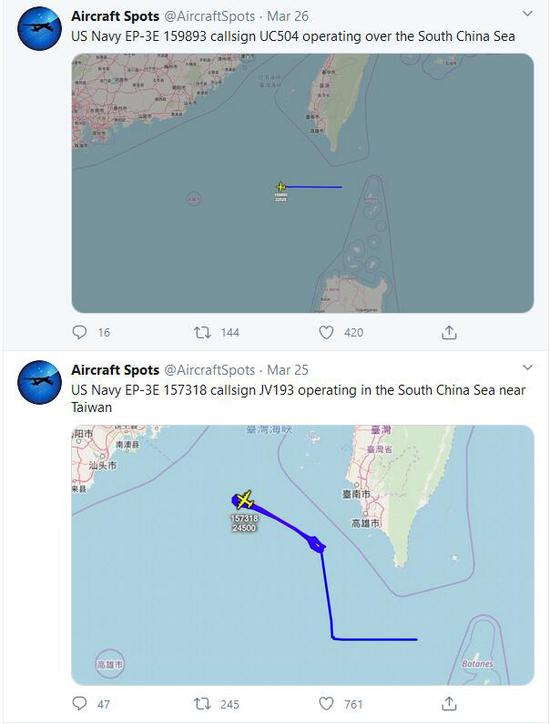Open Aircraft Spots name on Mar 26 tweet
The image size is (550, 724).
tap(115, 16)
